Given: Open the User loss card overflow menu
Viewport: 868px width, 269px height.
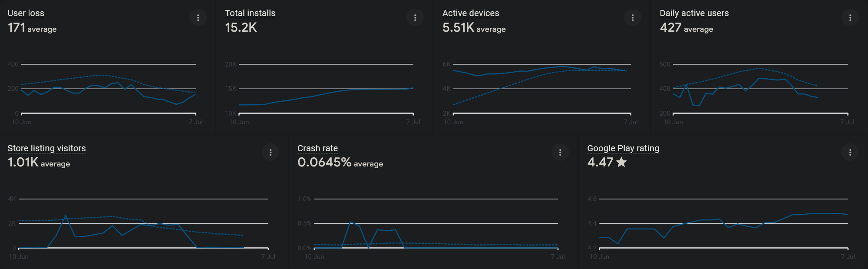Looking at the screenshot, I should (198, 17).
